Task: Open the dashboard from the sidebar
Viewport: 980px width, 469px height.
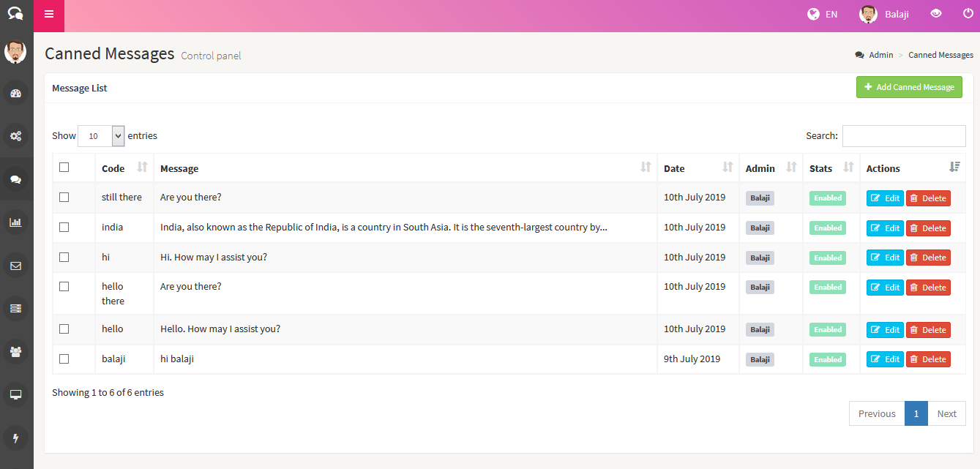Action: (x=16, y=93)
